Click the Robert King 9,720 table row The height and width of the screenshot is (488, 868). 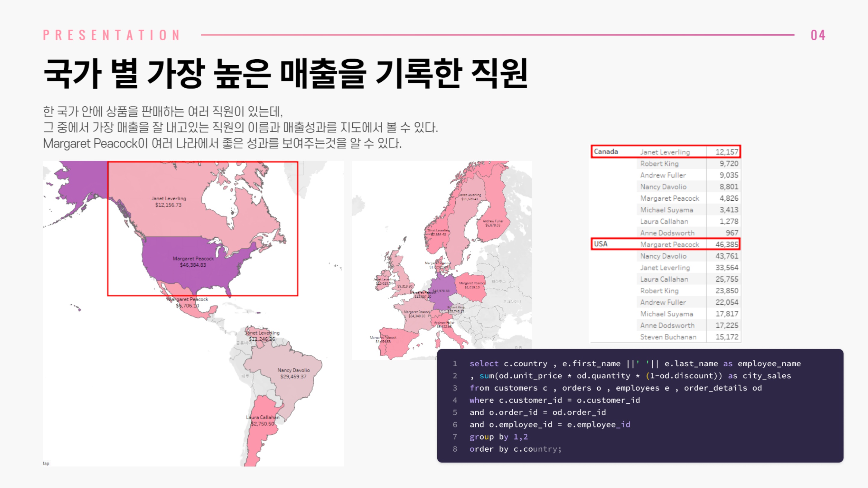click(x=688, y=164)
